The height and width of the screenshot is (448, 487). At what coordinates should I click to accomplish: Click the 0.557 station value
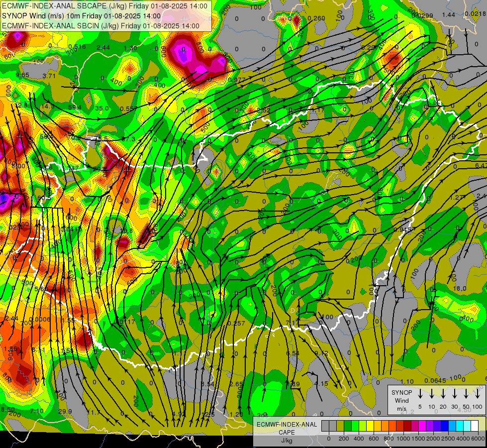coord(129,109)
